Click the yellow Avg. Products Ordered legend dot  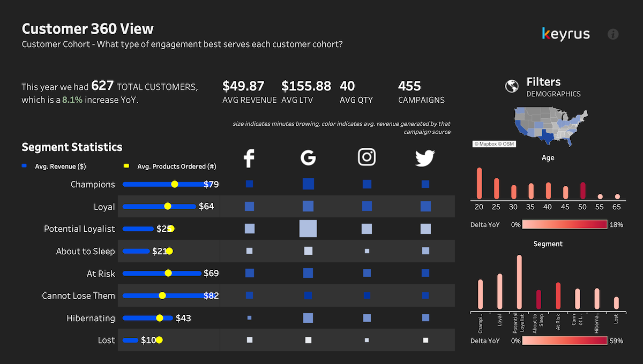pos(126,166)
